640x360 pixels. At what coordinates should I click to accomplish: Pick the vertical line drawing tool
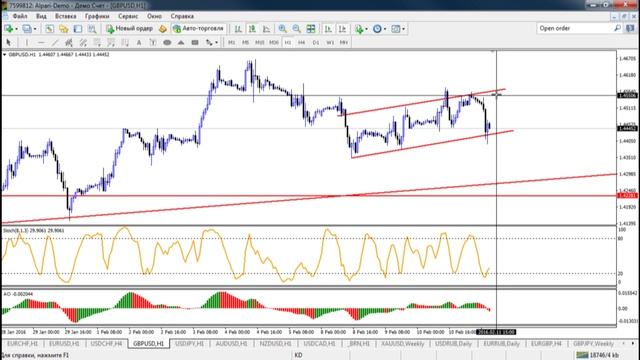click(x=27, y=42)
